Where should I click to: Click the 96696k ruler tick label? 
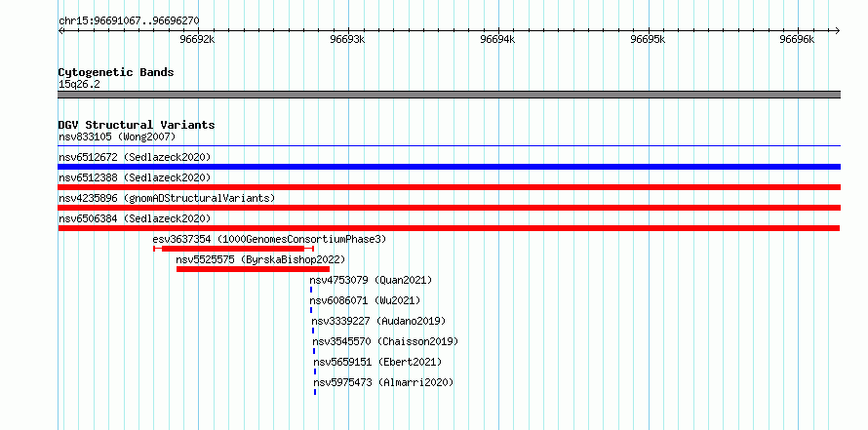click(797, 39)
